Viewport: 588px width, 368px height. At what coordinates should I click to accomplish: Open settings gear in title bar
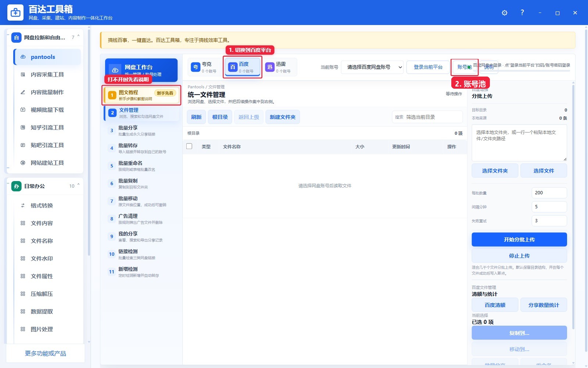point(505,13)
